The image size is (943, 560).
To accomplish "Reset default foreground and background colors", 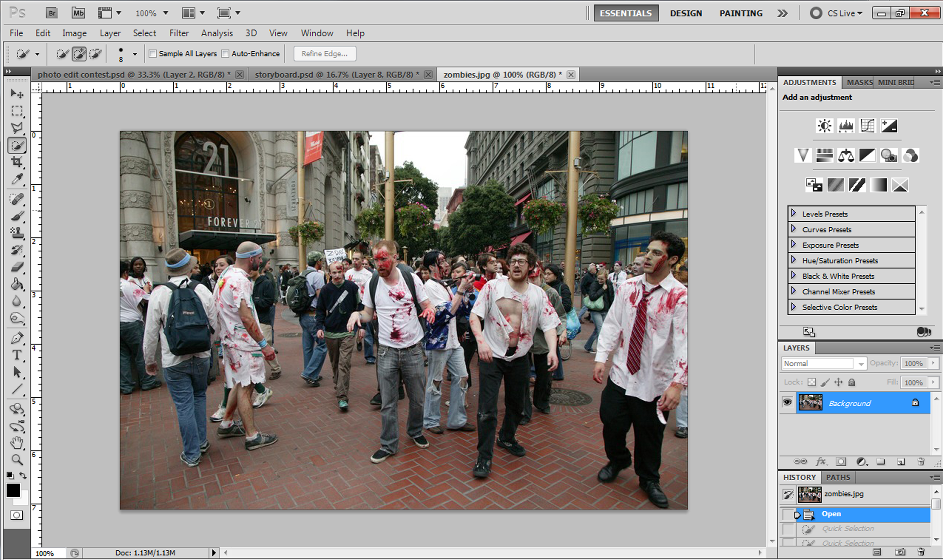I will click(x=10, y=476).
